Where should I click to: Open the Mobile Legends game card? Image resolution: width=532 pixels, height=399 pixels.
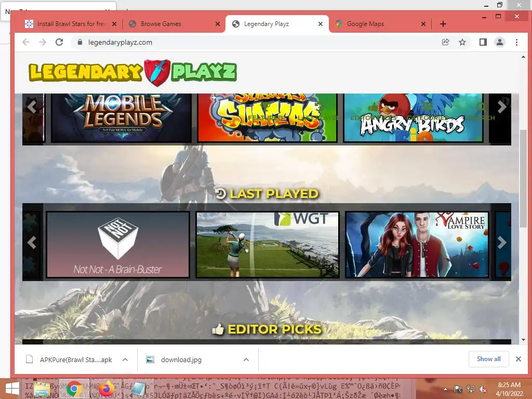point(121,118)
